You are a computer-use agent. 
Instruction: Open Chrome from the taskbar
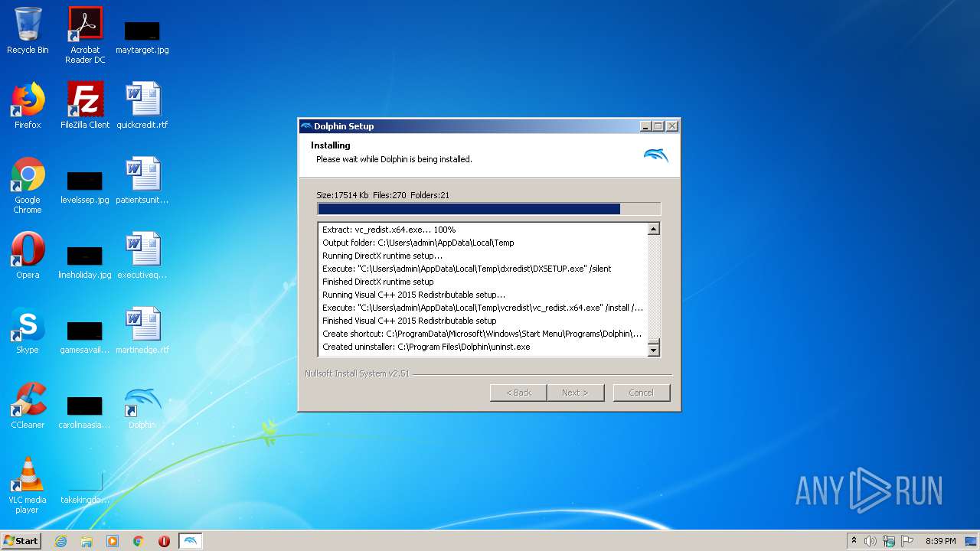tap(139, 541)
